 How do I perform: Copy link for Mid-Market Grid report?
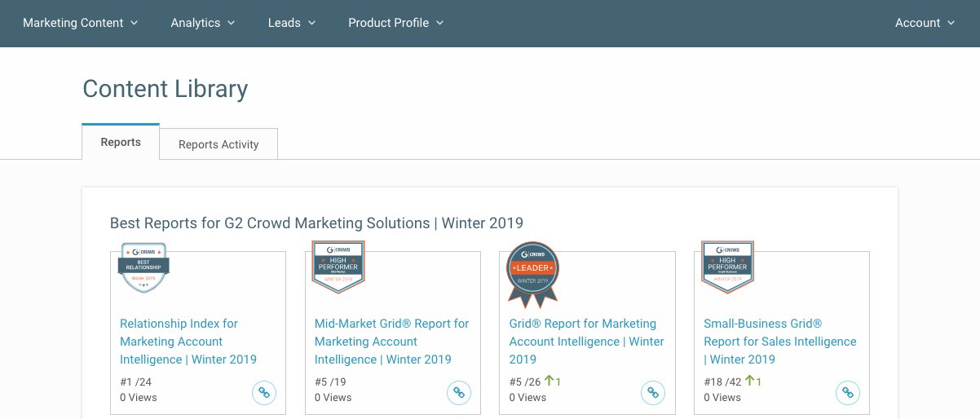pyautogui.click(x=459, y=393)
